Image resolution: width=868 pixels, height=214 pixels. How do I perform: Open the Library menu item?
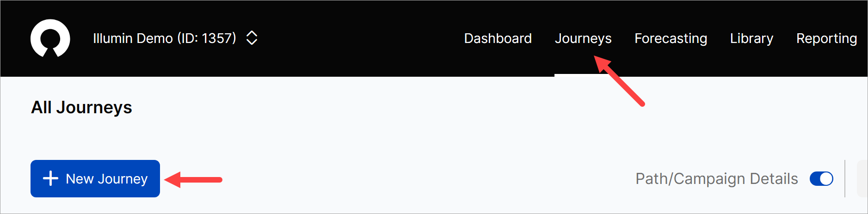click(x=751, y=38)
